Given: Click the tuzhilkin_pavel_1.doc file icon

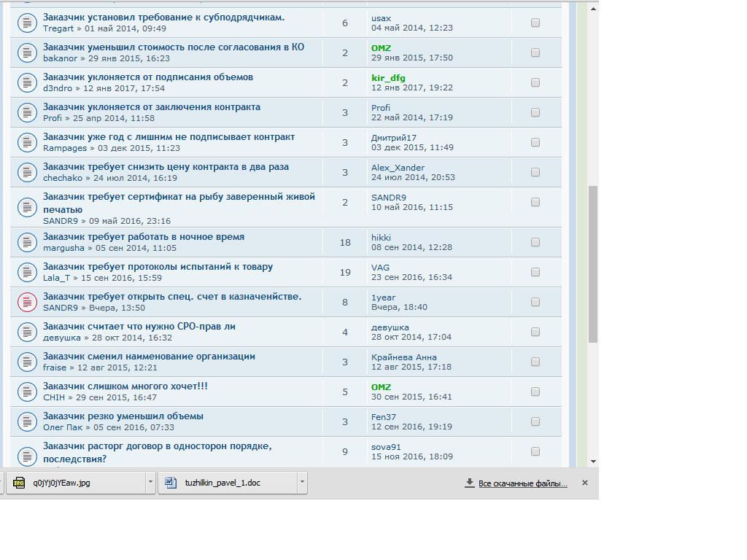Looking at the screenshot, I should point(171,483).
